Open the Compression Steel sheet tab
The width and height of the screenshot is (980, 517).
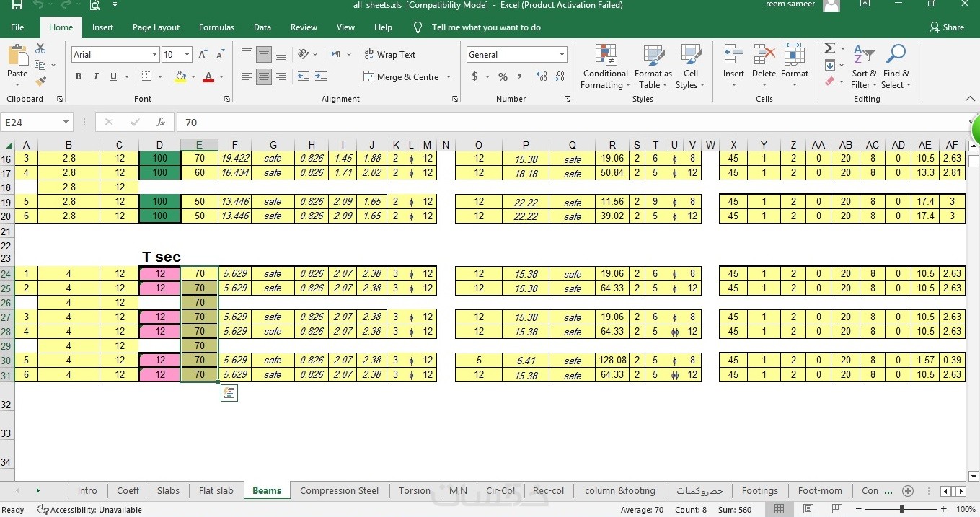pyautogui.click(x=339, y=490)
